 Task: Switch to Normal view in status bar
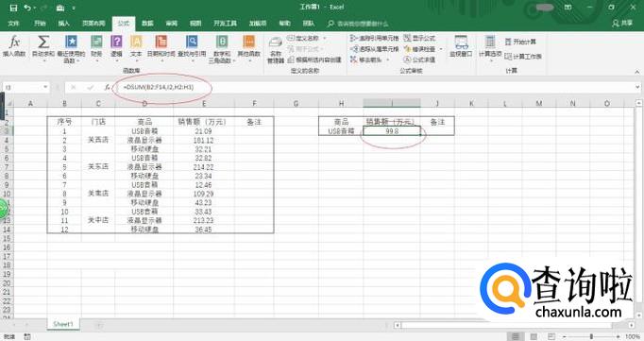point(516,336)
